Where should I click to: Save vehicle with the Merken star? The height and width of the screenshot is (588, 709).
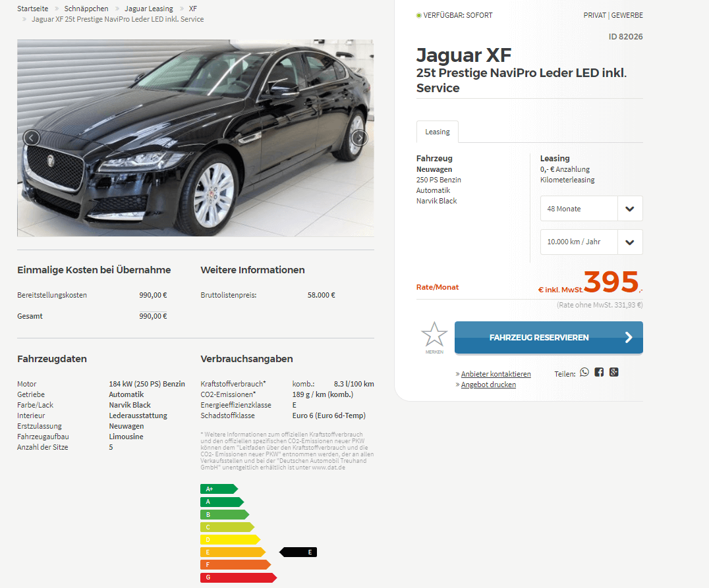[434, 338]
